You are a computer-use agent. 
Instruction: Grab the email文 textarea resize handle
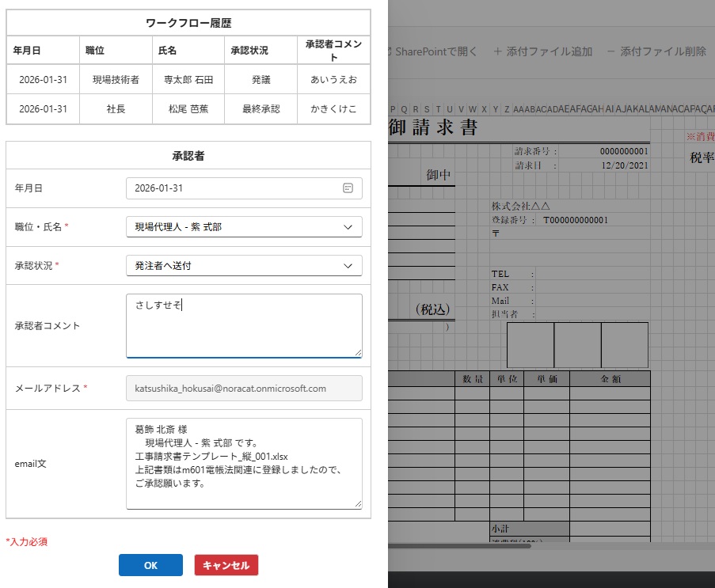tap(358, 504)
